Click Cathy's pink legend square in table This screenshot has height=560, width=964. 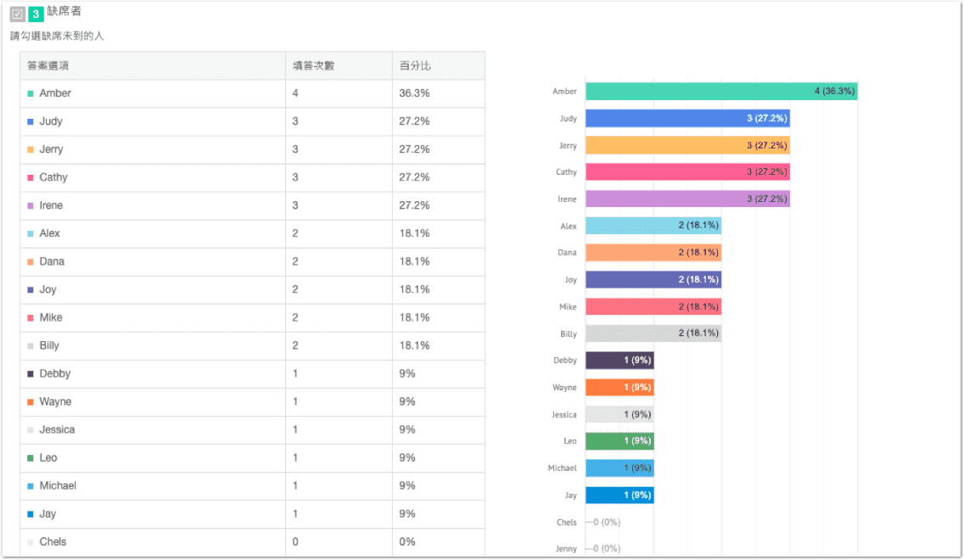[31, 177]
